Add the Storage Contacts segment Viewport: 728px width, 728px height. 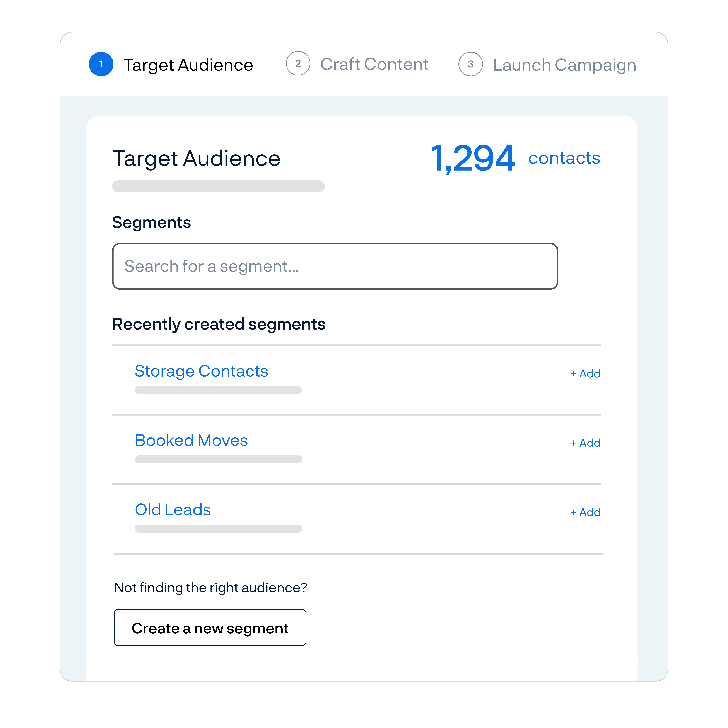pyautogui.click(x=586, y=373)
